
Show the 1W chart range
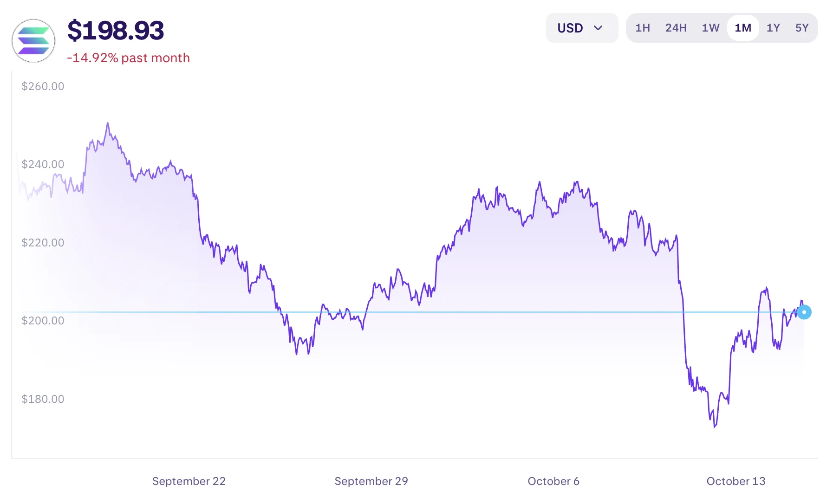(710, 28)
